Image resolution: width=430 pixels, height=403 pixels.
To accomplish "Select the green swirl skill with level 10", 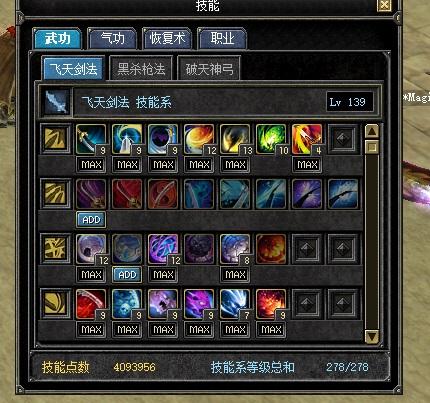I will coord(271,139).
